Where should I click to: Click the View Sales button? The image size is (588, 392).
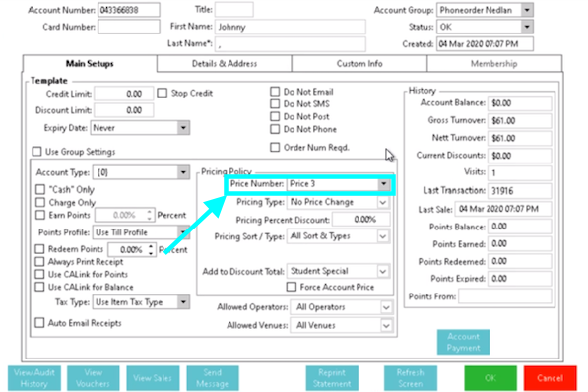click(153, 378)
